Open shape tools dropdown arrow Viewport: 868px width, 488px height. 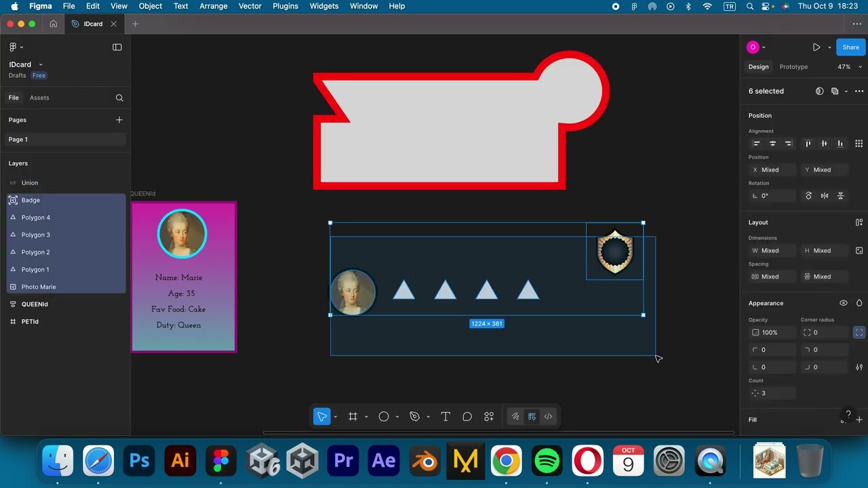click(397, 417)
